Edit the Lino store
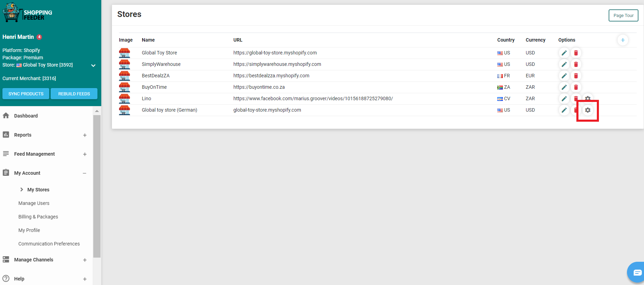 point(564,98)
